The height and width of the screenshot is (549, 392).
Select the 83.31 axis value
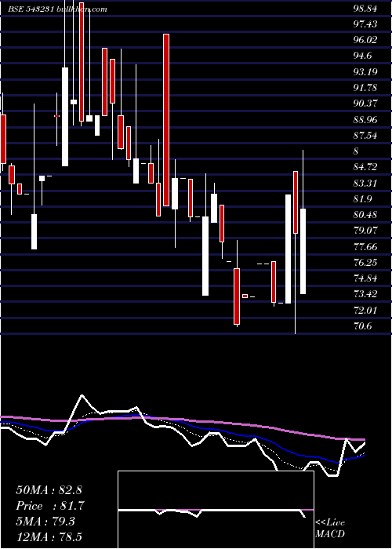365,183
